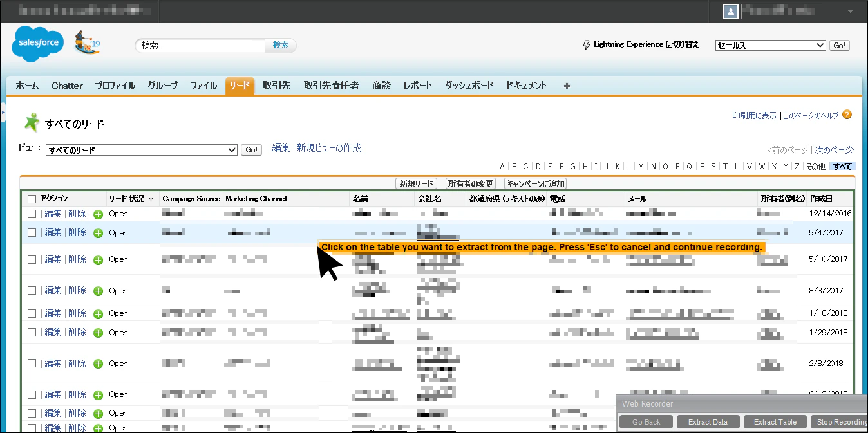Sort by Marketing Channel column header
The height and width of the screenshot is (433, 868).
point(256,199)
